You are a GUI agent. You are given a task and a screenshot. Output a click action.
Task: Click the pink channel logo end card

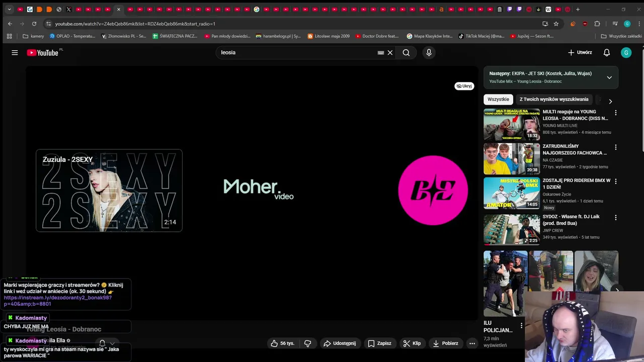(x=433, y=190)
